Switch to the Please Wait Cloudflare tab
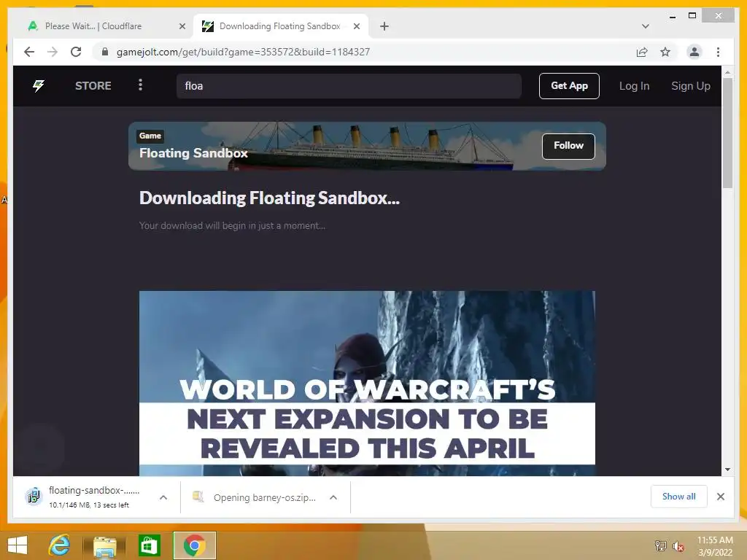 pyautogui.click(x=105, y=26)
